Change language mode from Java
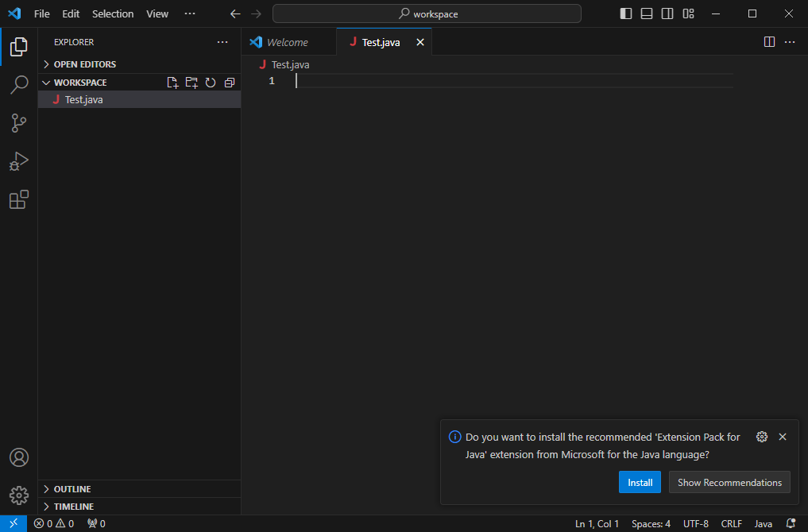The image size is (808, 532). click(x=764, y=523)
